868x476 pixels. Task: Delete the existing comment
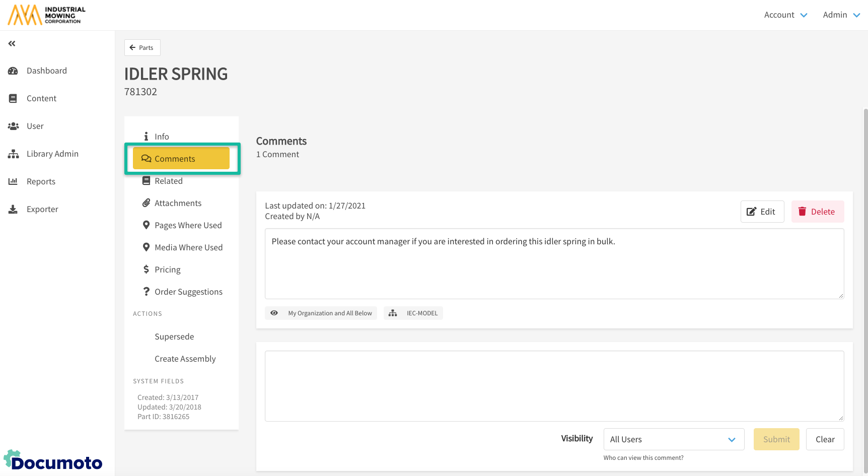(x=817, y=212)
